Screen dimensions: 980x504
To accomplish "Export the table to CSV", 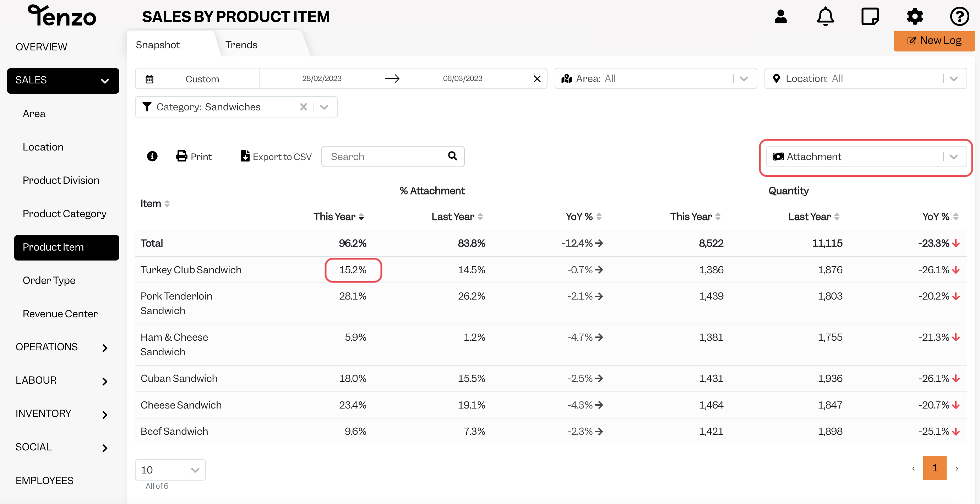I will pos(276,156).
